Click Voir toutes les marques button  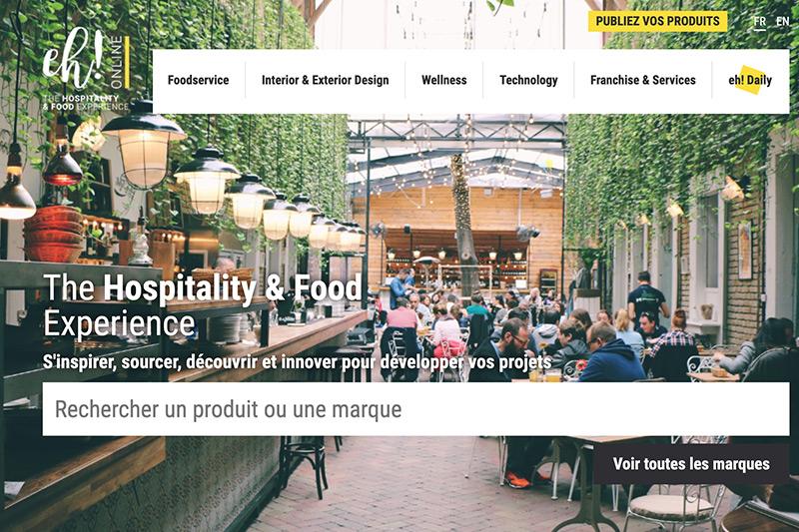click(691, 464)
